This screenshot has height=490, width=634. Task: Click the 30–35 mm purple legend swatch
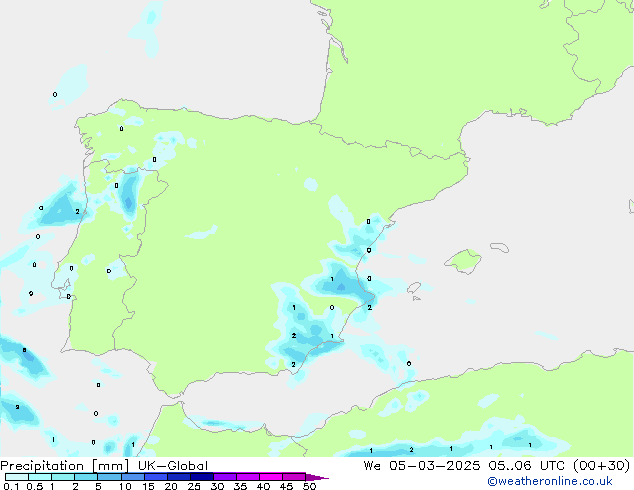point(224,477)
